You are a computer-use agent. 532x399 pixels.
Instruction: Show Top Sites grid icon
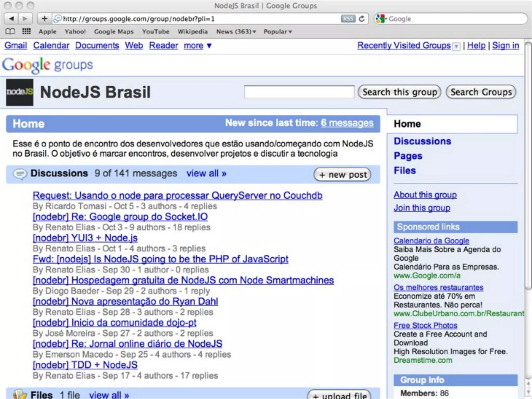26,31
